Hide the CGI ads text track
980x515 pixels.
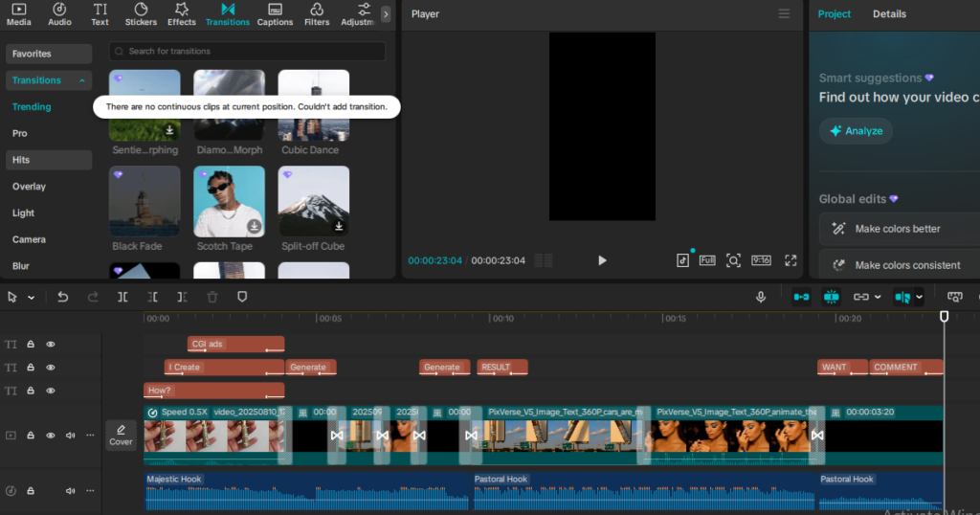point(51,344)
